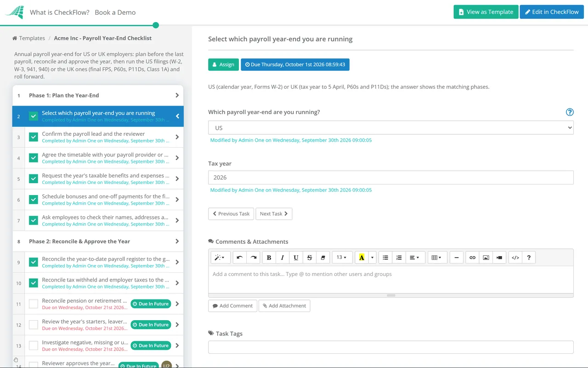Check the 'Investigate negative, missing' task box

[34, 345]
